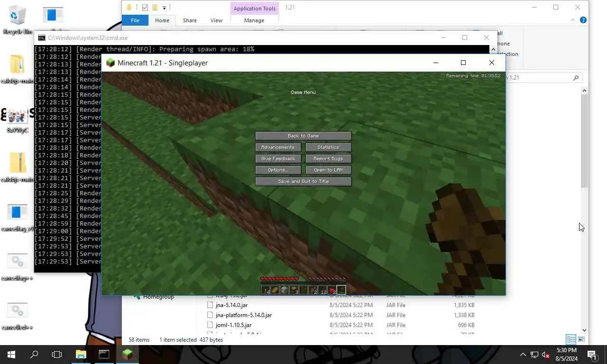Click the Application Tools tab header
The image size is (607, 364).
pyautogui.click(x=255, y=9)
